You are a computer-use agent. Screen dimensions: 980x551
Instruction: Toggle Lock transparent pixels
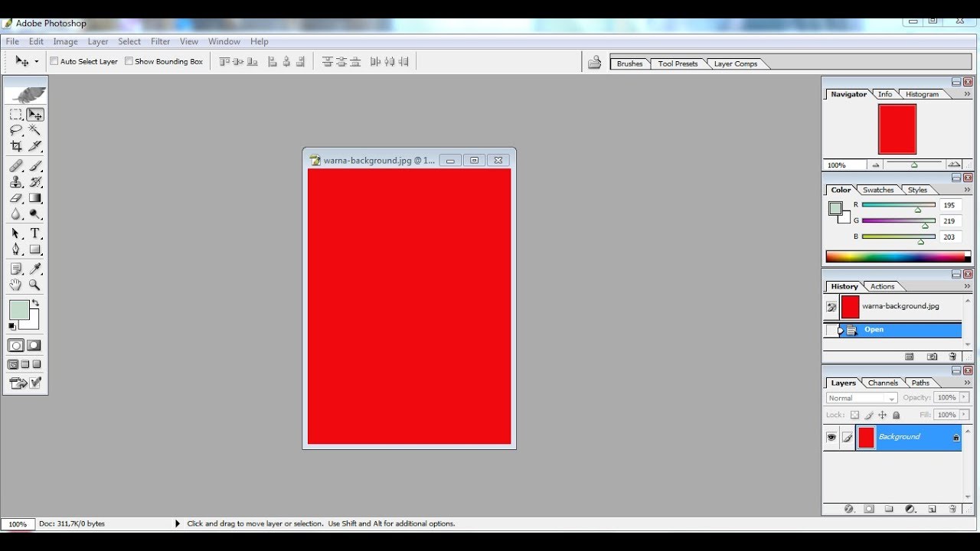coord(855,415)
